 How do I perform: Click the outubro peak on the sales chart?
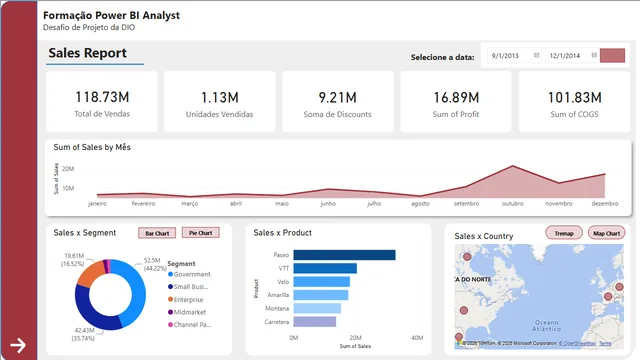[x=513, y=166]
